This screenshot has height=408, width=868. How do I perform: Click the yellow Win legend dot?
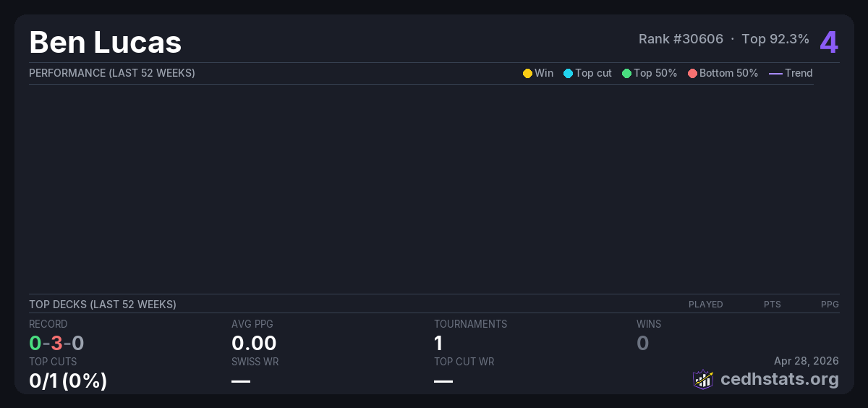(527, 73)
